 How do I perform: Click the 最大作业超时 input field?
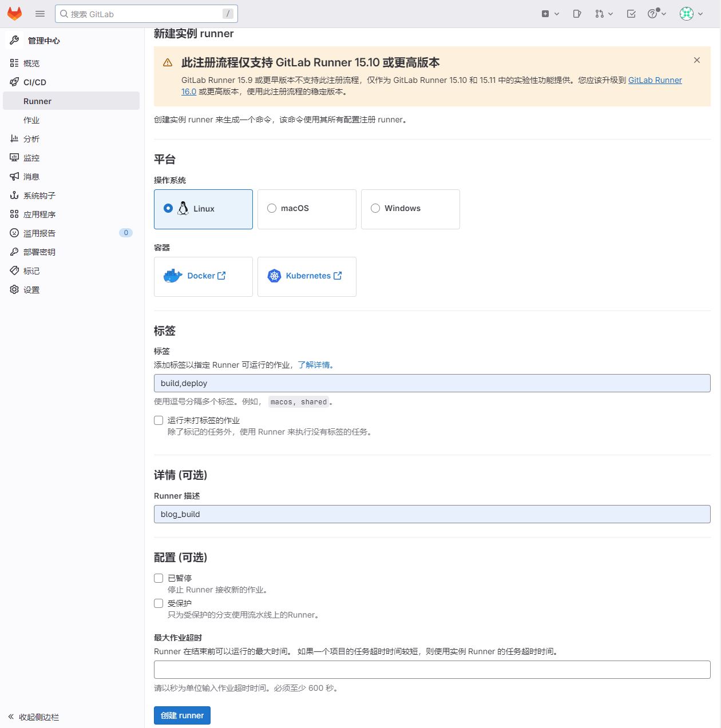point(432,670)
